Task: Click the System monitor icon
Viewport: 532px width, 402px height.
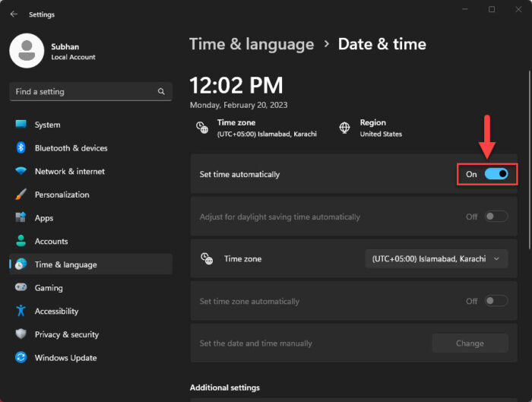Action: tap(21, 124)
